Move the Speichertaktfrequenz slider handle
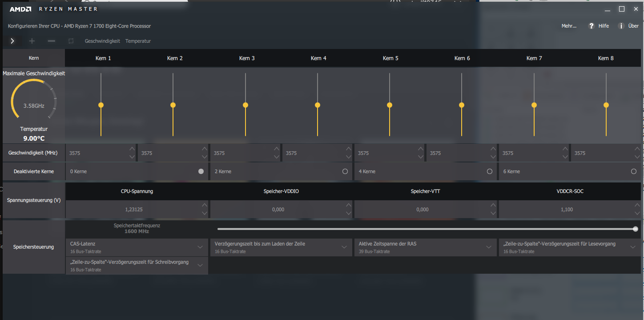The width and height of the screenshot is (644, 320). [x=636, y=229]
